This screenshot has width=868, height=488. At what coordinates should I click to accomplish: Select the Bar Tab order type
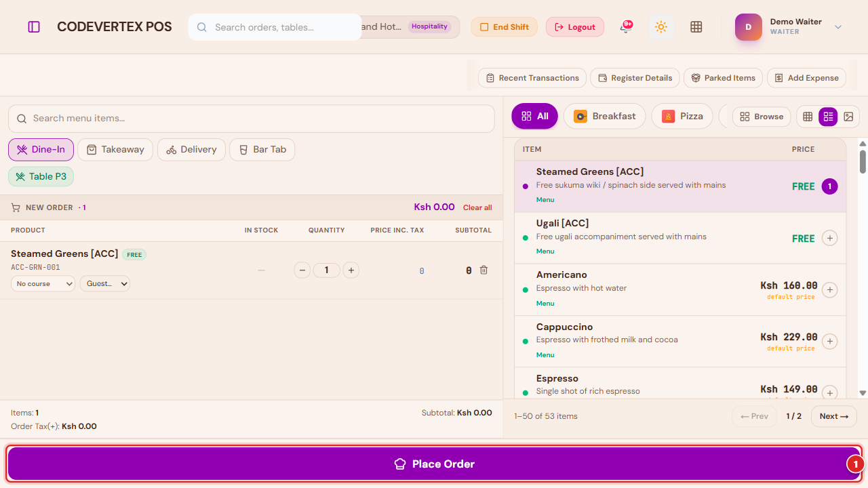pos(262,150)
